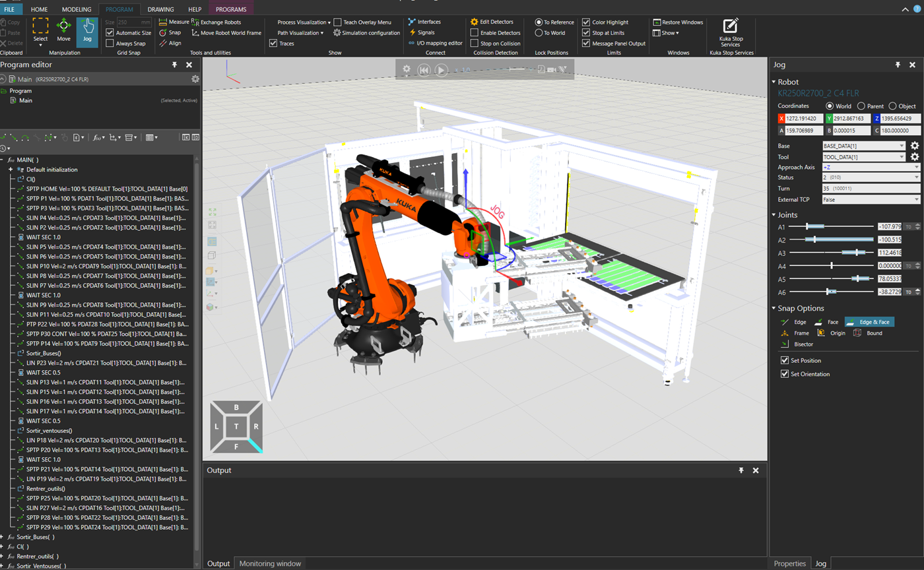Click the X coordinate input field

click(x=805, y=118)
